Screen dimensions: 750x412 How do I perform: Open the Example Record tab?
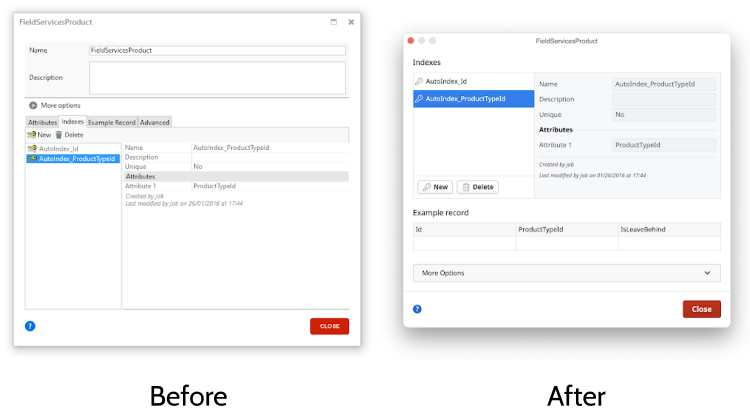pos(111,122)
